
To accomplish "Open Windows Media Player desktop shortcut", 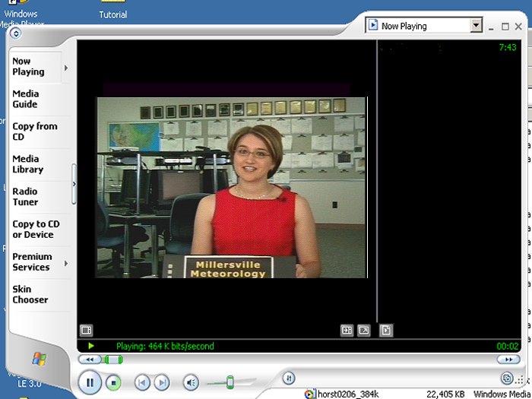I will pyautogui.click(x=21, y=14).
